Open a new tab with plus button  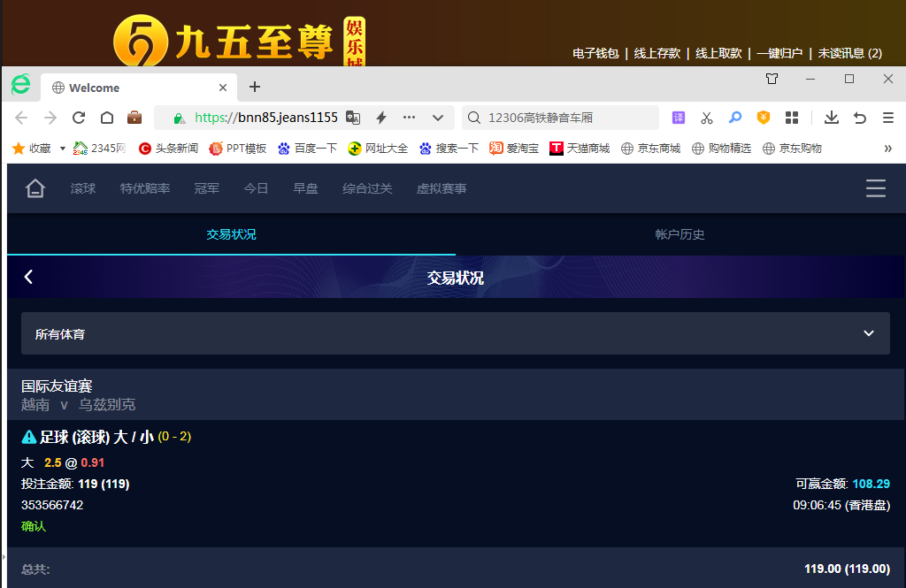click(254, 88)
